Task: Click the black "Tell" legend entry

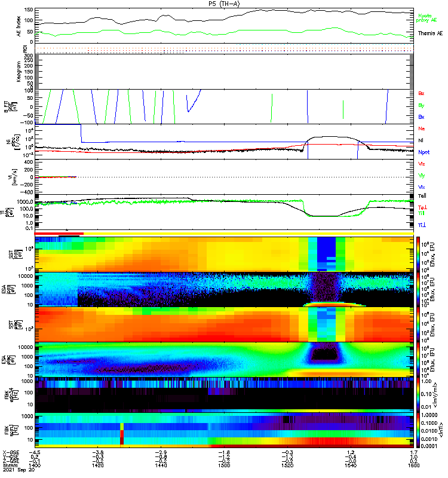Action: click(422, 196)
